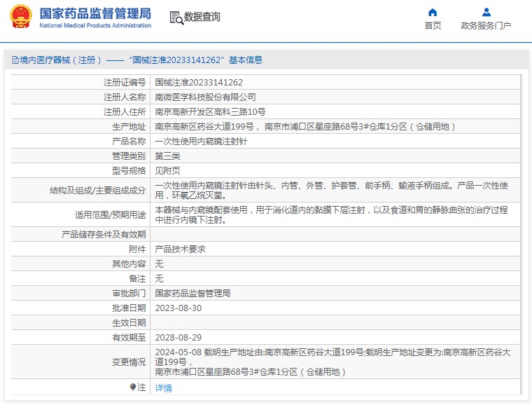This screenshot has width=532, height=405.
Task: Click the 首页 home icon
Action: (433, 12)
